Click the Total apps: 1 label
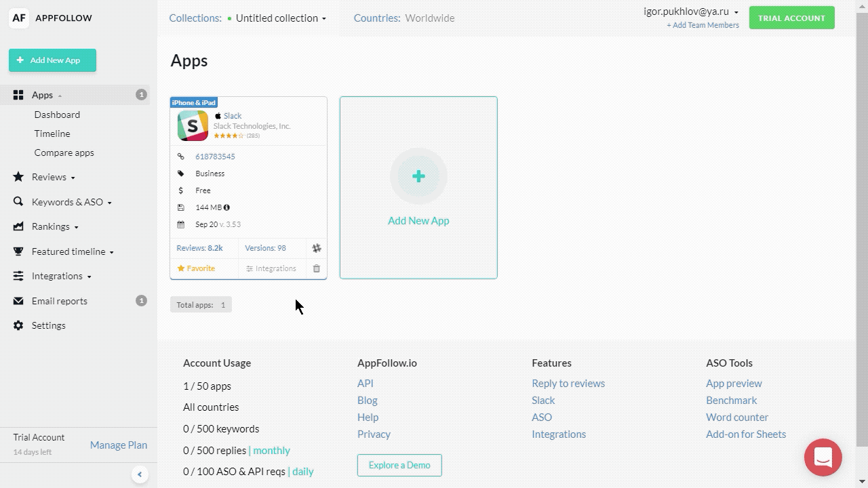Image resolution: width=868 pixels, height=488 pixels. click(x=201, y=305)
